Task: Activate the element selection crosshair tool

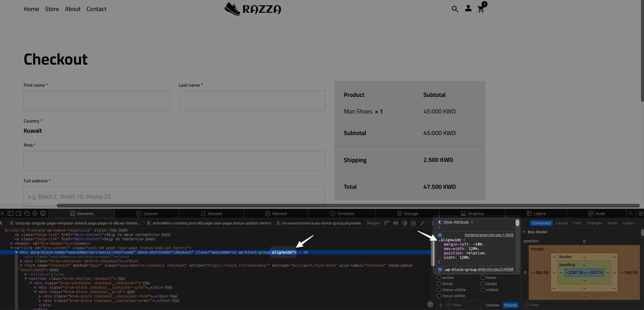Action: (x=35, y=213)
